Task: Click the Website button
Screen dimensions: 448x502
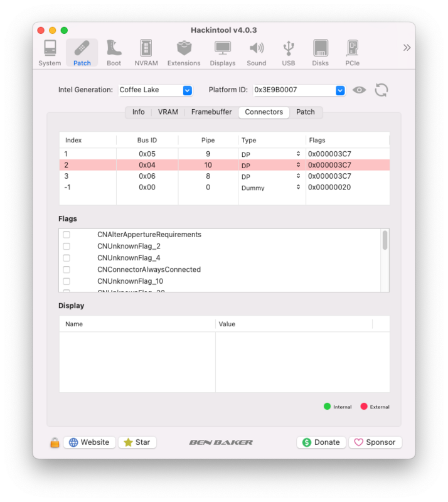Action: coord(89,442)
